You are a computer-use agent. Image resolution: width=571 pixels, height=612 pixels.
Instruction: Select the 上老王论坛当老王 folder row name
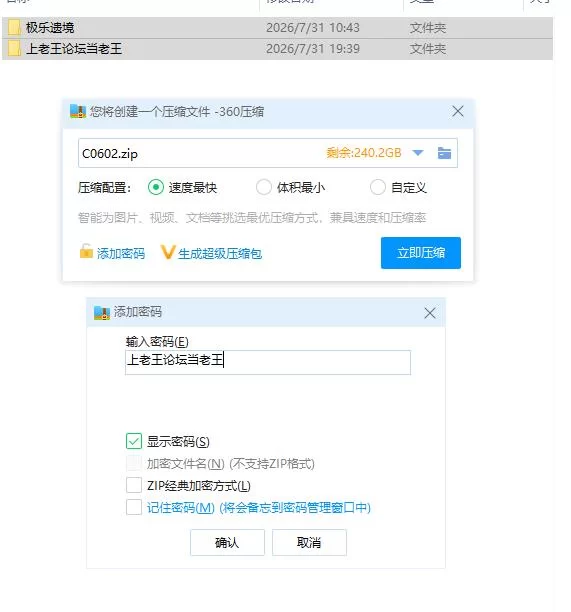tap(74, 49)
